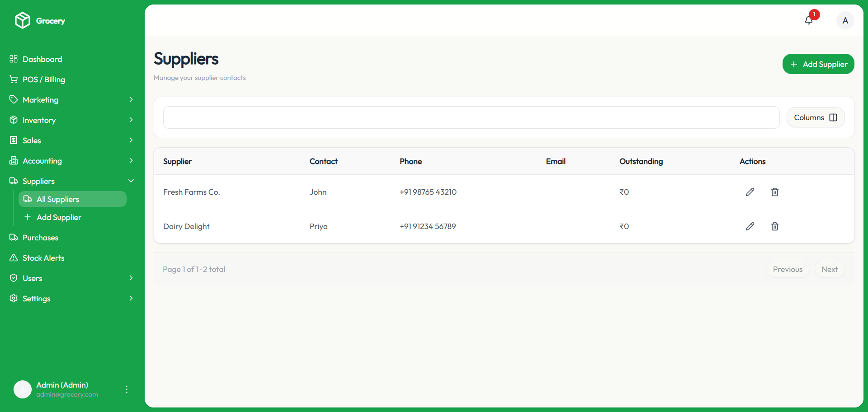
Task: Open Stock Alerts from sidebar
Action: pos(43,258)
